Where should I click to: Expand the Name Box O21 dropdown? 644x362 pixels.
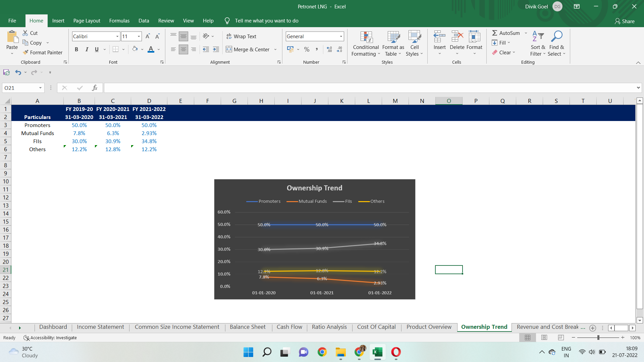[x=40, y=88]
